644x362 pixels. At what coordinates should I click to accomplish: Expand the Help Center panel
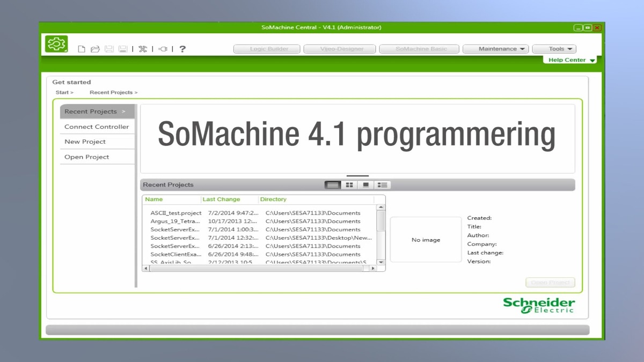572,60
